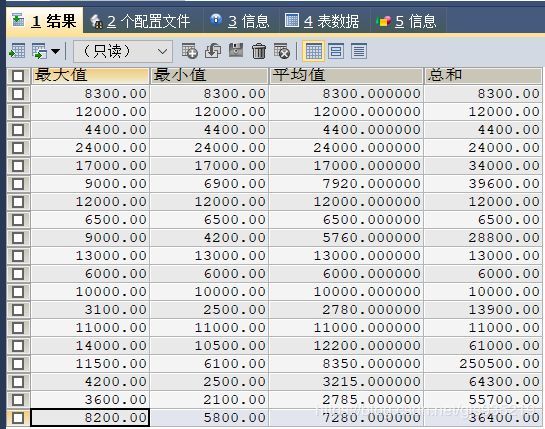Sort by the 总和 column header

coord(483,75)
